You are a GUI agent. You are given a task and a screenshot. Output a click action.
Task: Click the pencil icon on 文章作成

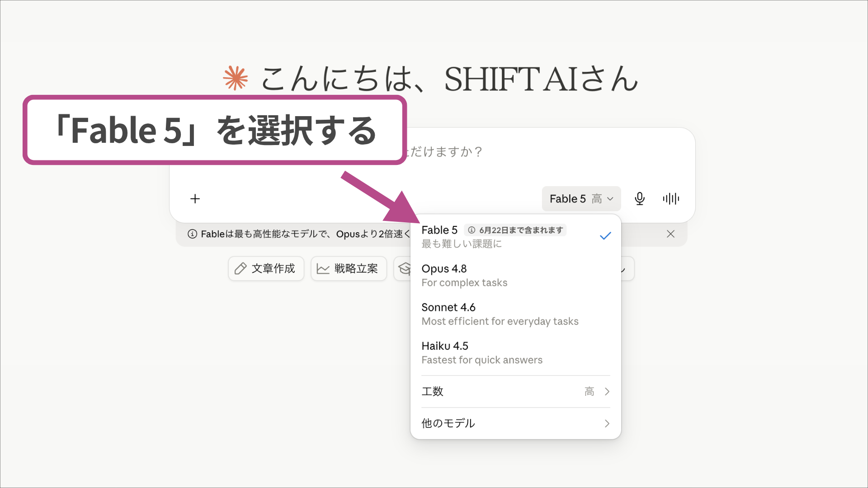click(x=241, y=268)
